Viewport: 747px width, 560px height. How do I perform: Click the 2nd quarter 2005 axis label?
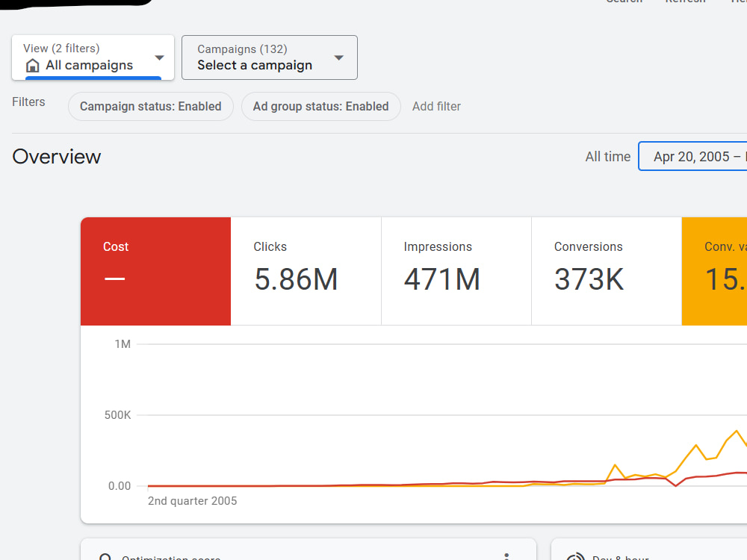[193, 501]
